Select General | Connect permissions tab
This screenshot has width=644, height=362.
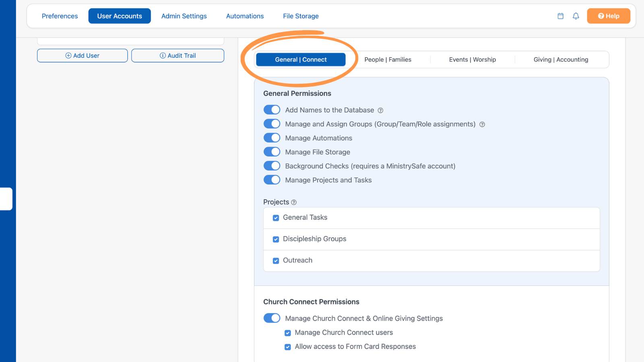(301, 60)
